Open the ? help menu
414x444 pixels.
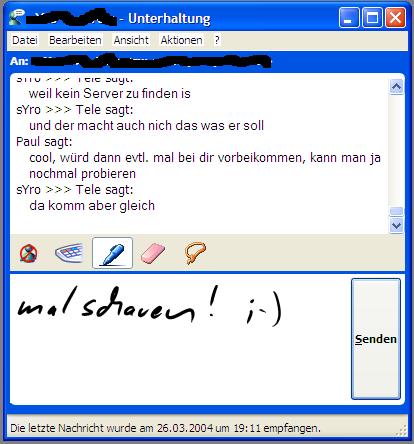(x=217, y=40)
